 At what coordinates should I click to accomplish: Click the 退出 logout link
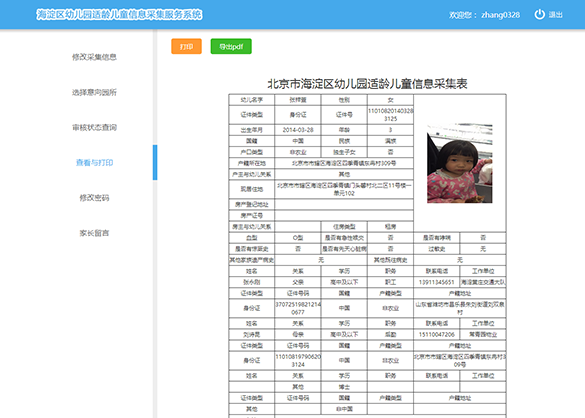[x=556, y=15]
